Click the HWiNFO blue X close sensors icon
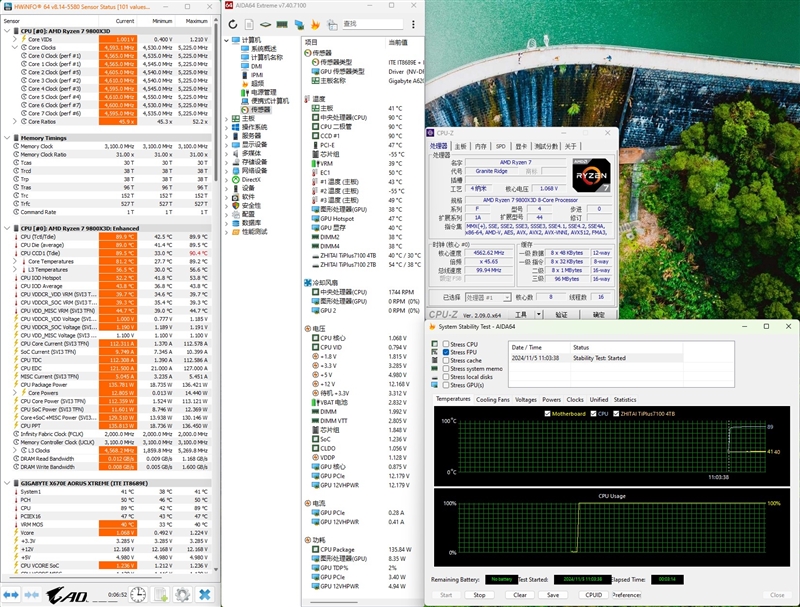Screen dimensions: 800x607 pyautogui.click(x=205, y=595)
